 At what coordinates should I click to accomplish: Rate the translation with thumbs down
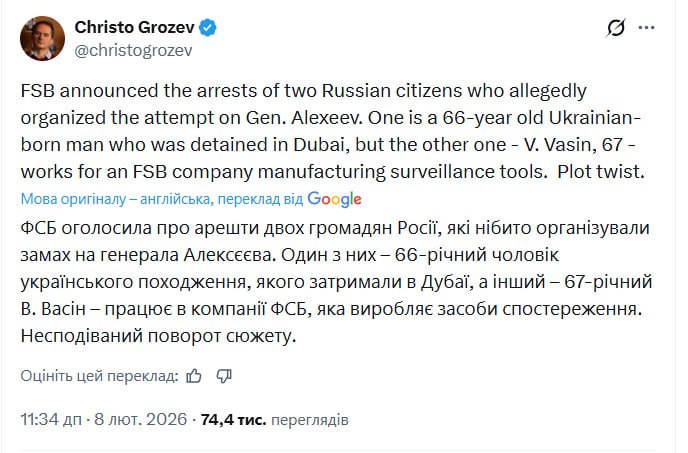tap(225, 376)
